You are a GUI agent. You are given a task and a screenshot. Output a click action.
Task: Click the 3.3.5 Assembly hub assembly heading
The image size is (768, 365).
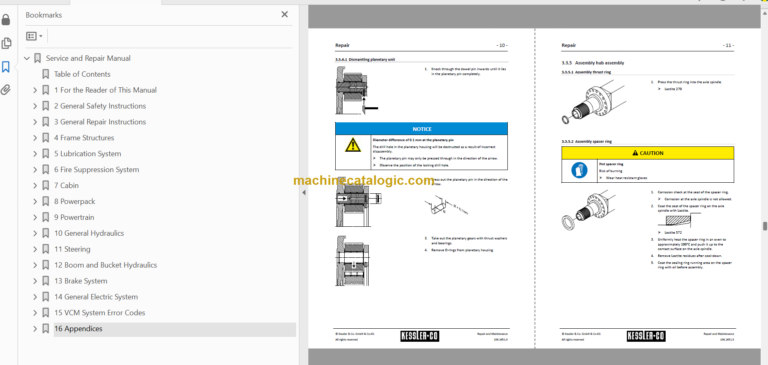point(593,63)
